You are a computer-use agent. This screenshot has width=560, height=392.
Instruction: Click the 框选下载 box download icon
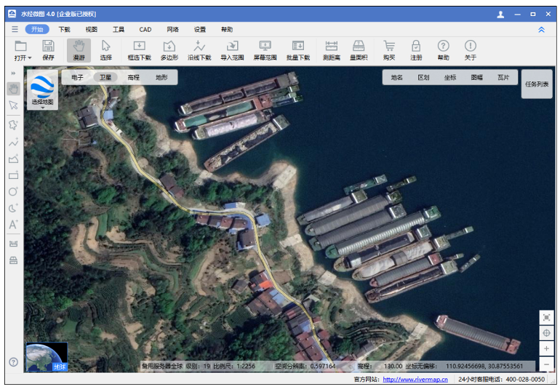(x=139, y=49)
